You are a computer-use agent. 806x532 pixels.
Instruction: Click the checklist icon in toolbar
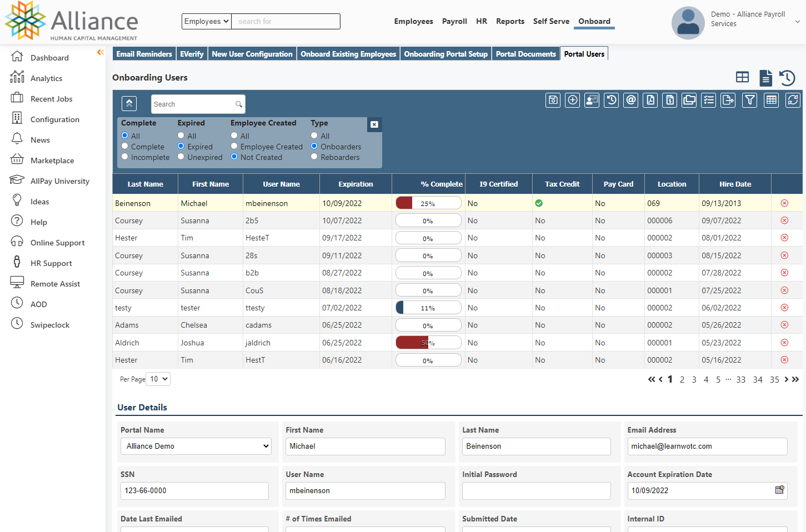click(x=709, y=100)
